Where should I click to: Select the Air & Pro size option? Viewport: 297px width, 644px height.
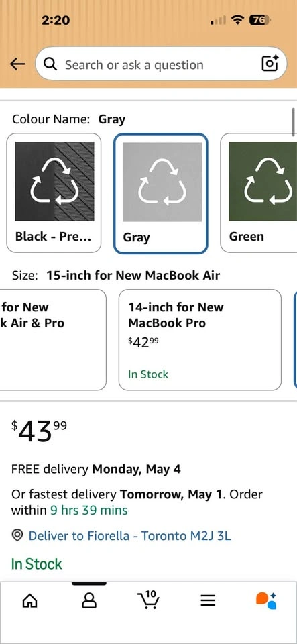pos(53,339)
